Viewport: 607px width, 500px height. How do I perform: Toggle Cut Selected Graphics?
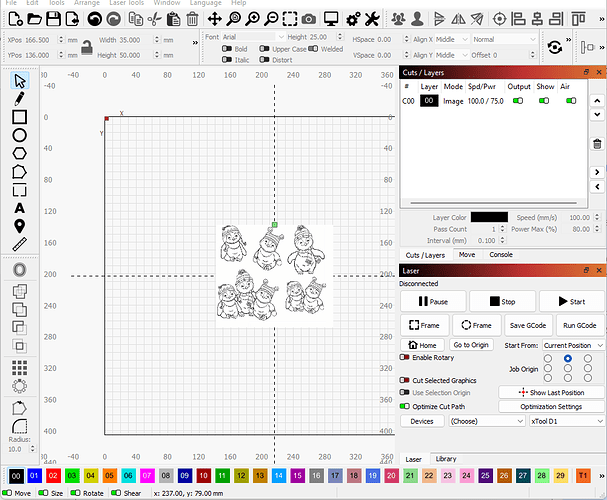click(x=405, y=380)
